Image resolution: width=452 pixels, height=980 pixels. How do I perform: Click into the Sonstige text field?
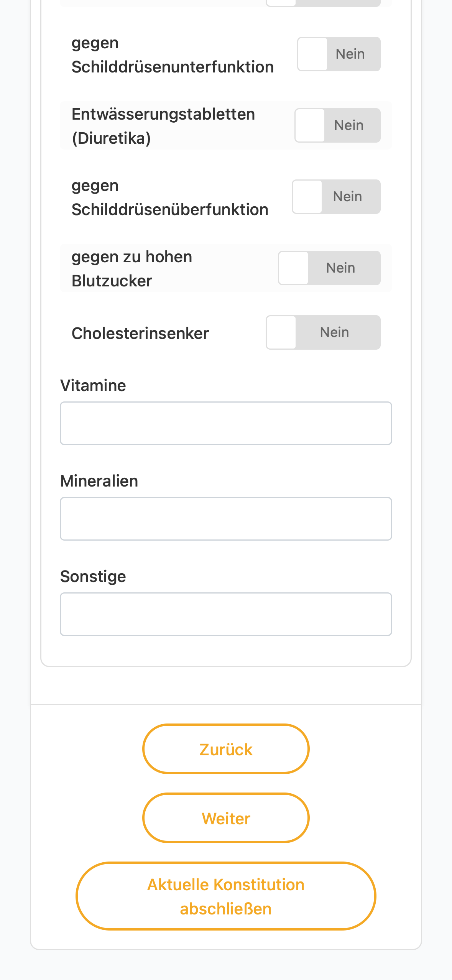[226, 614]
